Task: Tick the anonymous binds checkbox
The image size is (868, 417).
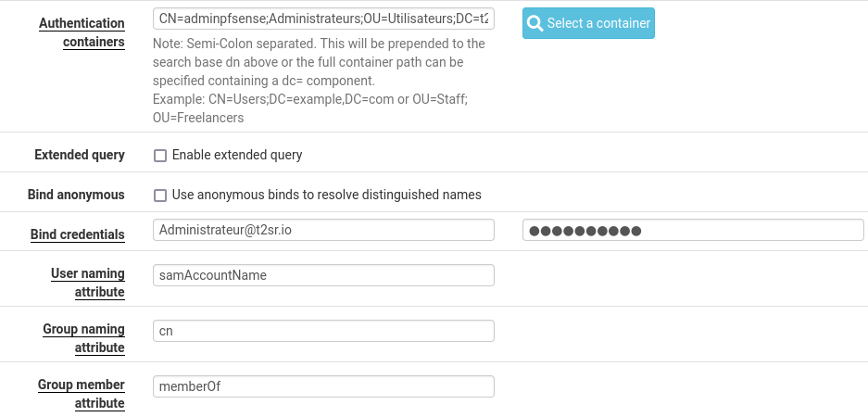Action: (160, 196)
